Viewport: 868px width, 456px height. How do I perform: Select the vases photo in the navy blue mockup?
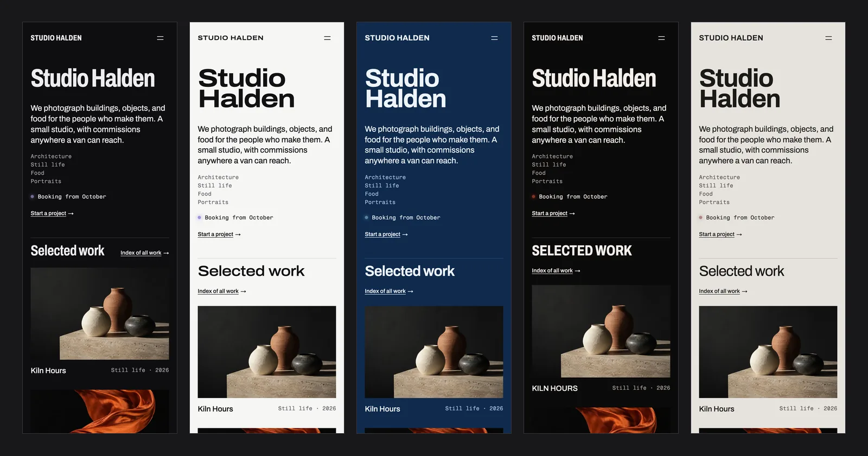434,352
